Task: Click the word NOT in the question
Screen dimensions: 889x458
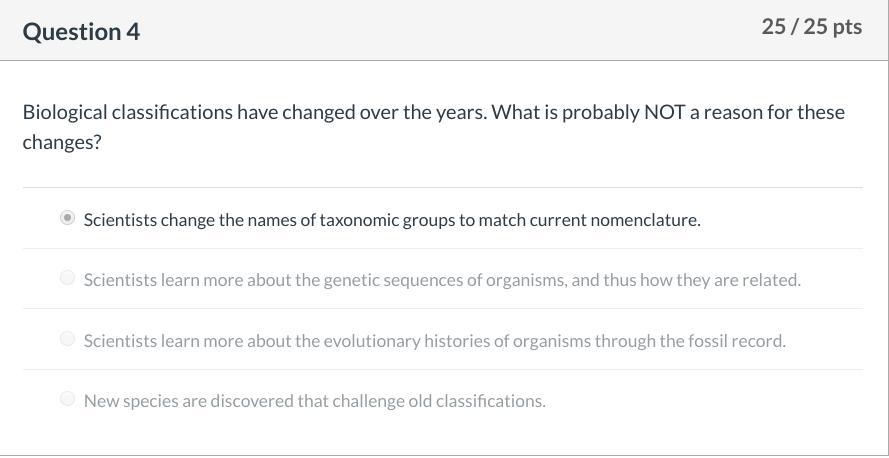Action: point(664,112)
